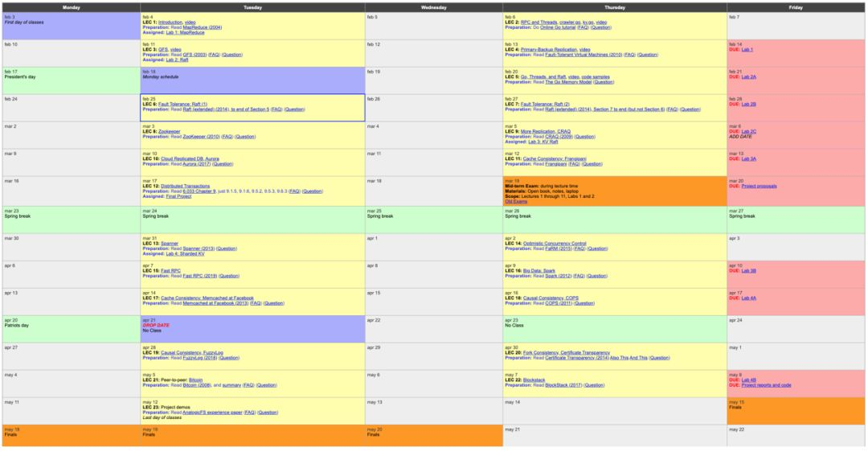
Task: Open the Go Memory Model reading
Action: point(568,82)
